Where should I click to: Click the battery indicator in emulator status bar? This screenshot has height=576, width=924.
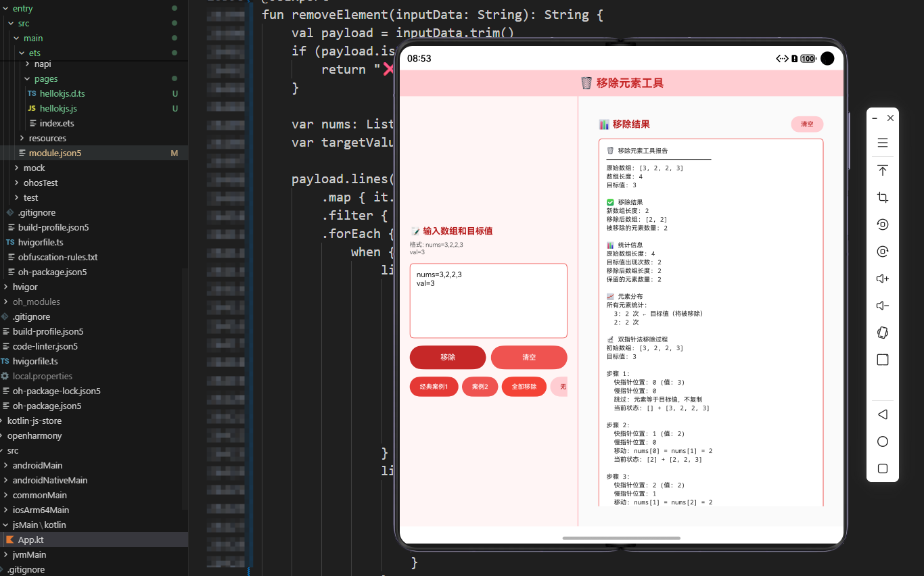808,59
